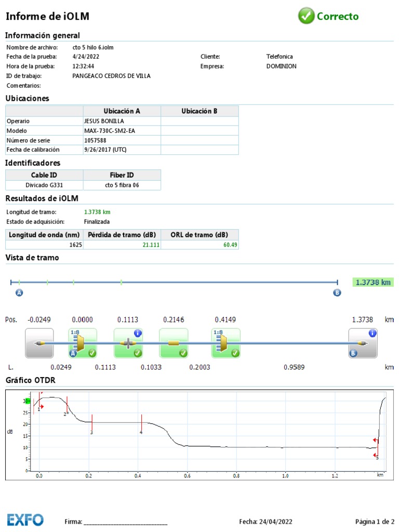
Task: Click the green Correcto checkmark icon
Action: tap(306, 16)
